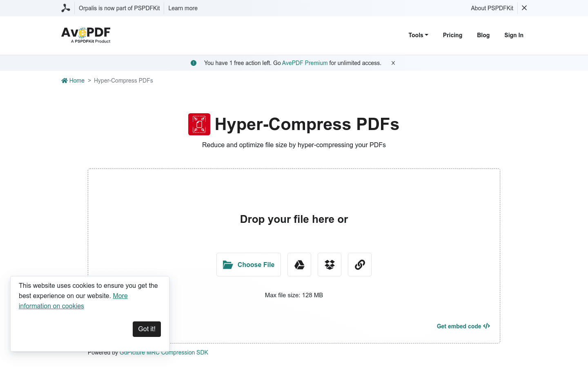
Task: Click the embed code icon beside Get embed code
Action: click(x=486, y=326)
